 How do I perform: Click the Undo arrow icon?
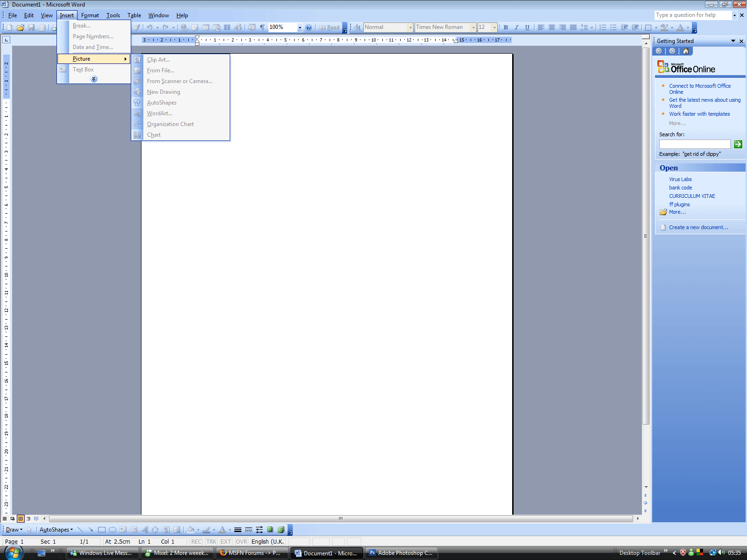pos(150,28)
